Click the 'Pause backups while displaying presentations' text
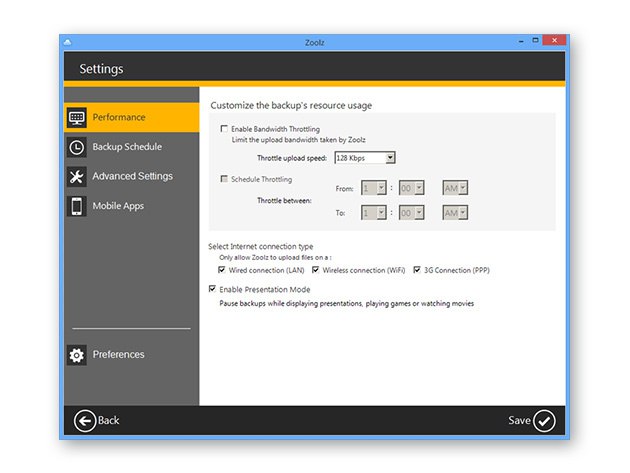Screen dimensions: 630x473 pyautogui.click(x=347, y=304)
